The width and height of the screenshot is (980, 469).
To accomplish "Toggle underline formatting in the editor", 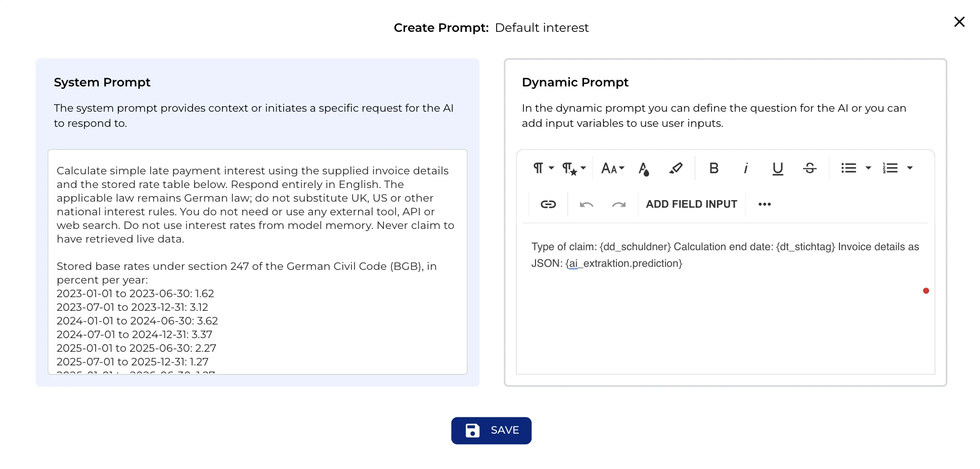I will coord(778,168).
